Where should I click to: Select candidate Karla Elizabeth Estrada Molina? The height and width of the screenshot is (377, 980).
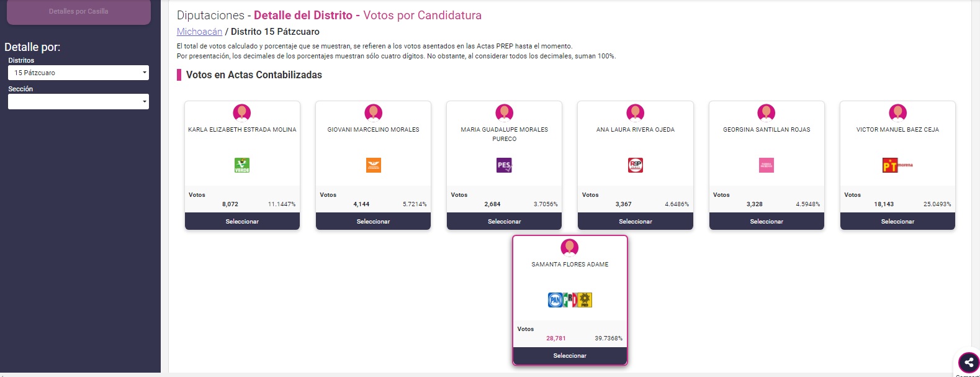(242, 221)
